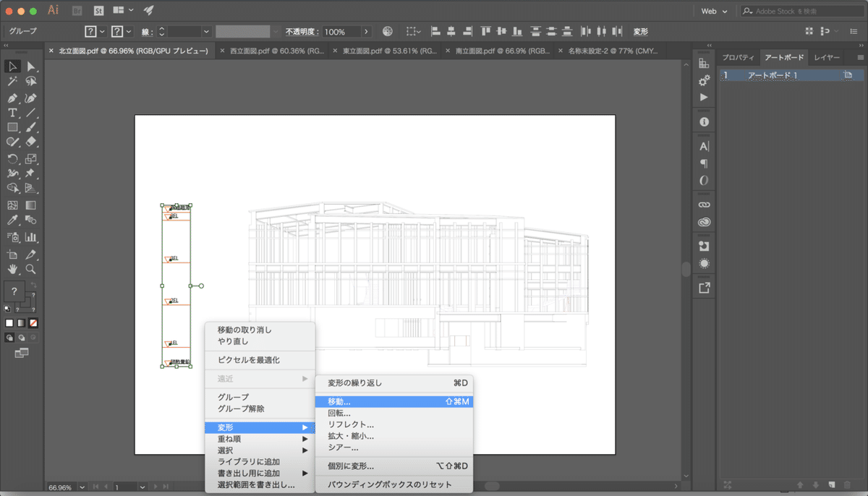Click the 不透明度 label link
868x496 pixels.
[x=303, y=32]
